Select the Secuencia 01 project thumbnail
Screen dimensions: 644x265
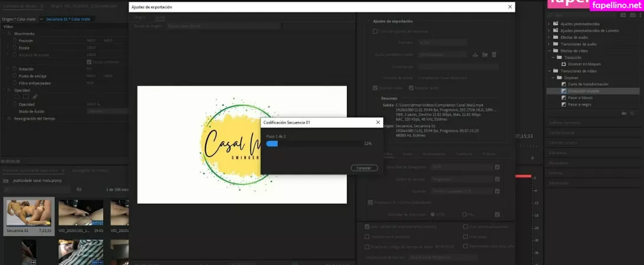29,213
